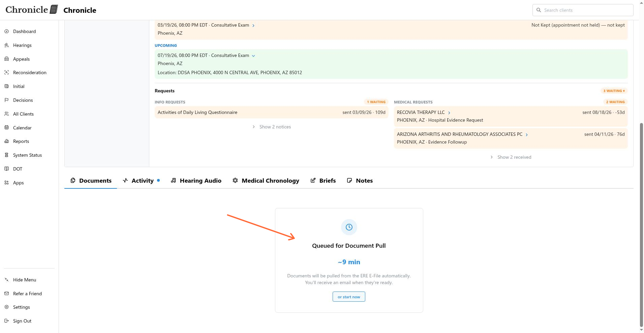The height and width of the screenshot is (333, 644).
Task: Click the Decisions flag icon
Action: [6, 100]
